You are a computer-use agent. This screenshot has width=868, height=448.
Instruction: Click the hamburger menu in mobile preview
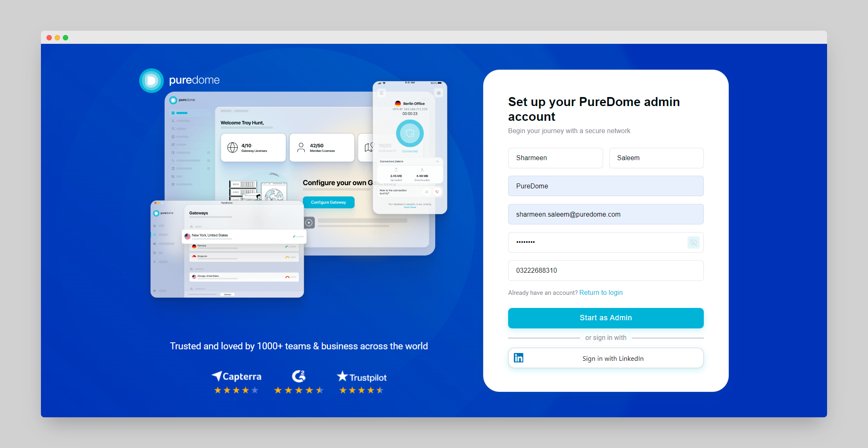[381, 93]
